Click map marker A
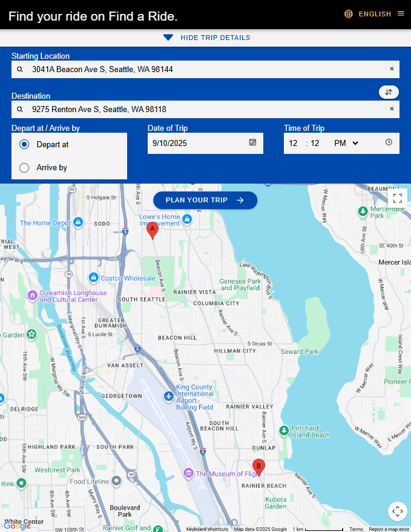 coord(153,231)
